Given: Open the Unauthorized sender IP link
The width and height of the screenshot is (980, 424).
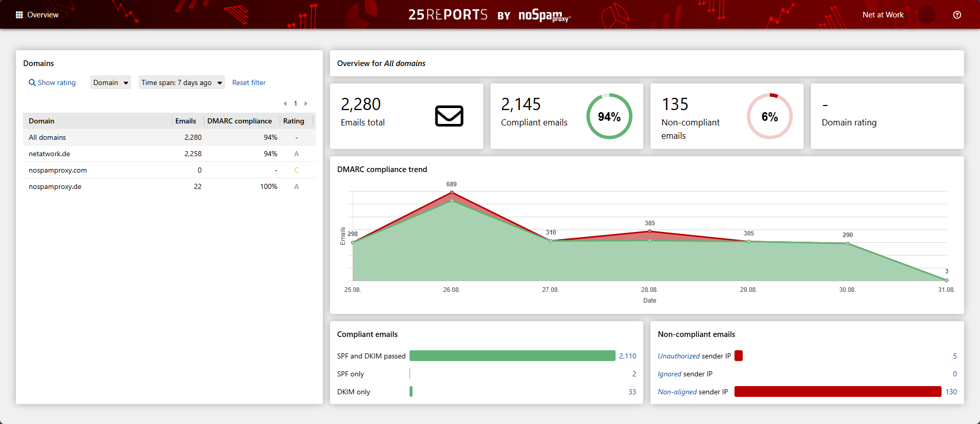Looking at the screenshot, I should click(679, 356).
